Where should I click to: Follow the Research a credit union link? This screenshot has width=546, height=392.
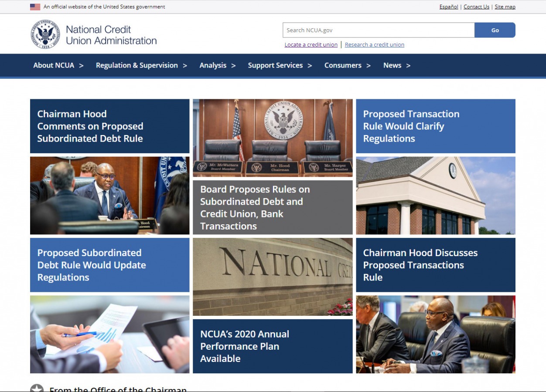click(375, 45)
